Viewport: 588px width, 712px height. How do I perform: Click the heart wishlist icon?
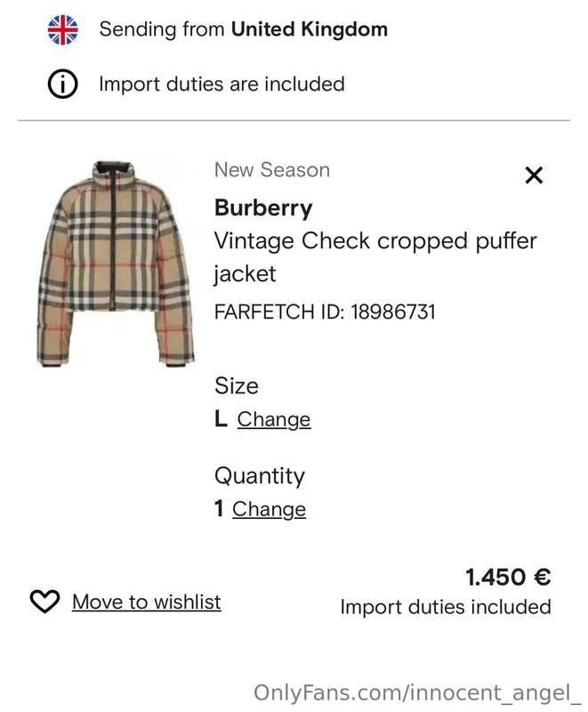pos(44,602)
